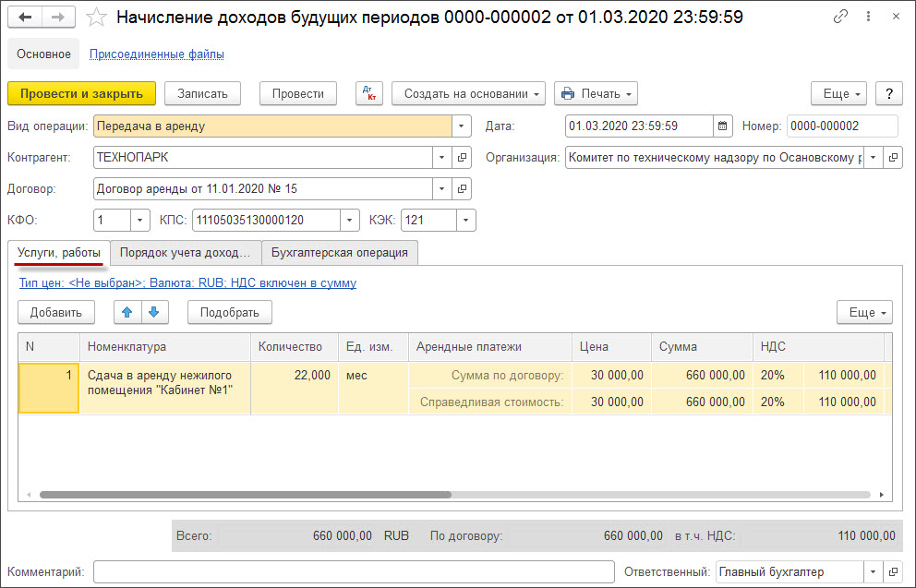Click Сумма по договору label cell

tap(490, 376)
